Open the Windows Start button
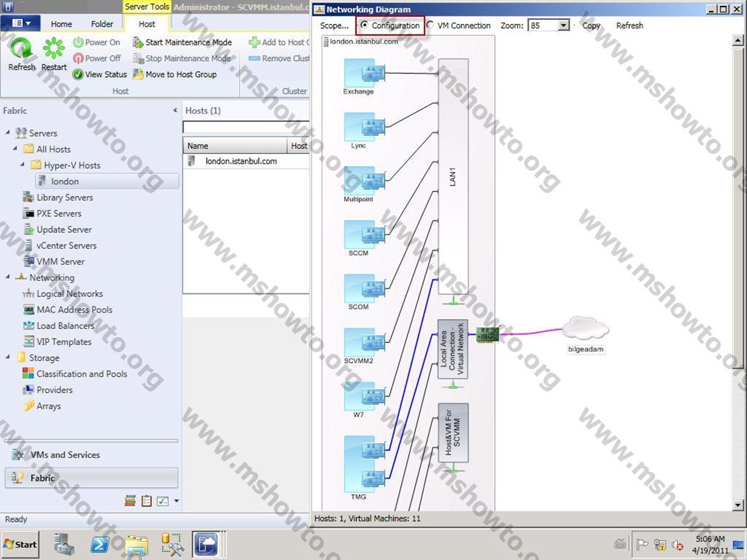Viewport: 747px width, 560px height. point(20,544)
